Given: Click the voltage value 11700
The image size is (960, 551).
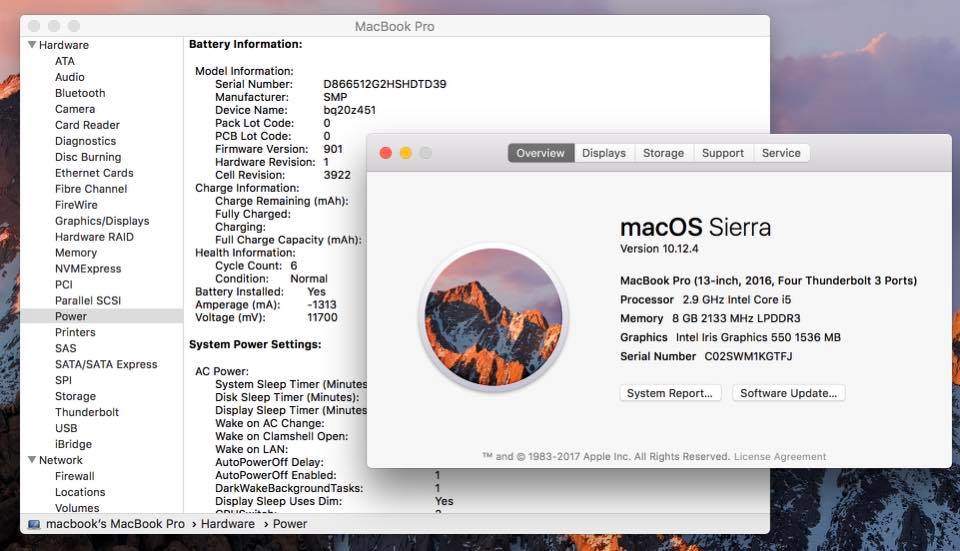Looking at the screenshot, I should (322, 317).
